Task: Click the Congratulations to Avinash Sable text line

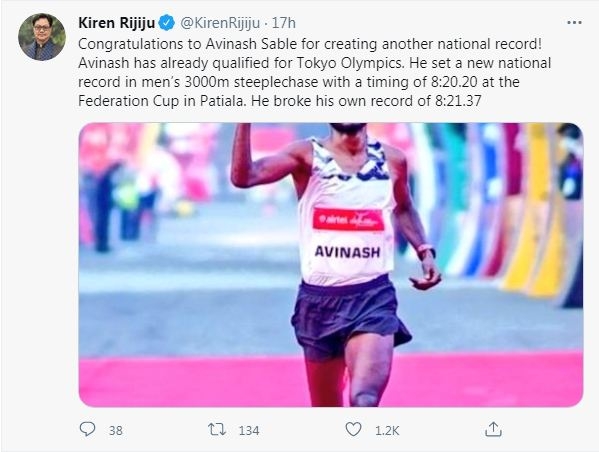Action: point(310,44)
